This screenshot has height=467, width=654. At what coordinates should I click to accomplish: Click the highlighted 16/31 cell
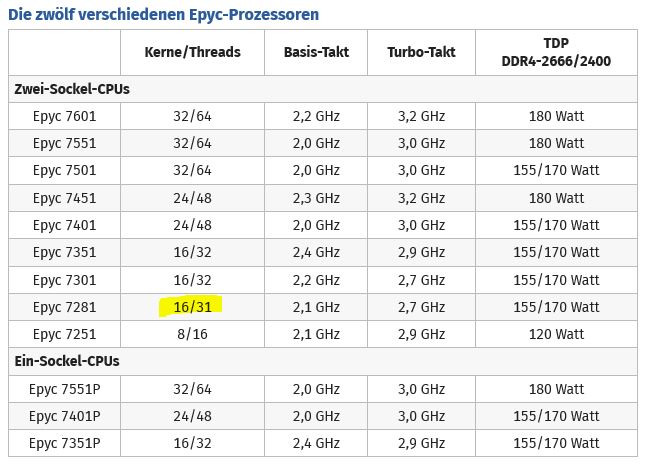pos(192,307)
